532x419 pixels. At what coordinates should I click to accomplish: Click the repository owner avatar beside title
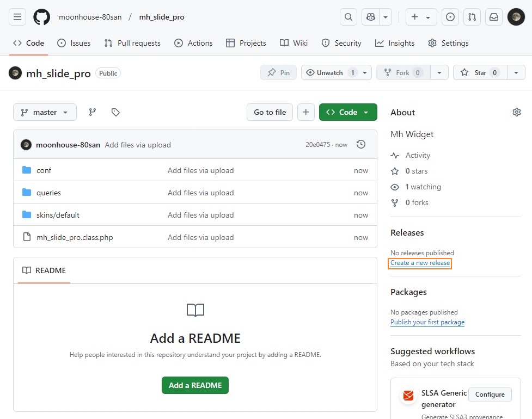15,73
